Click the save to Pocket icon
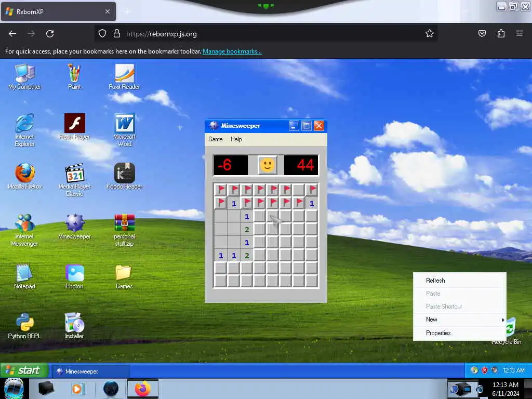 (482, 33)
